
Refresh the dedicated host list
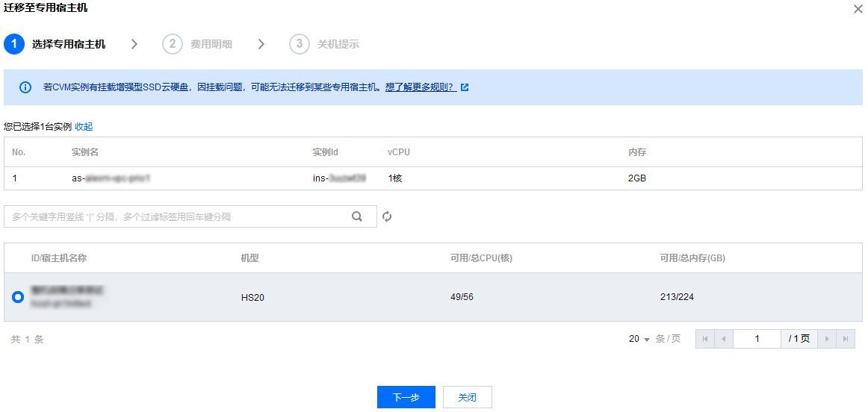click(387, 216)
